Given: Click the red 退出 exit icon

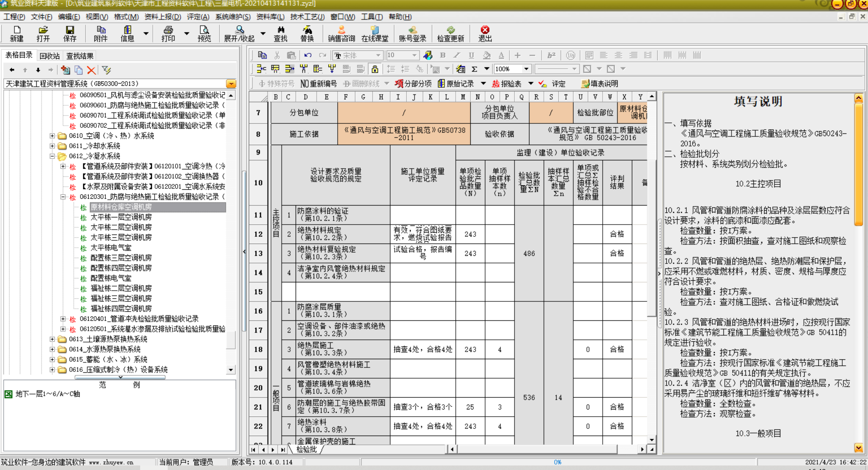Looking at the screenshot, I should 485,33.
